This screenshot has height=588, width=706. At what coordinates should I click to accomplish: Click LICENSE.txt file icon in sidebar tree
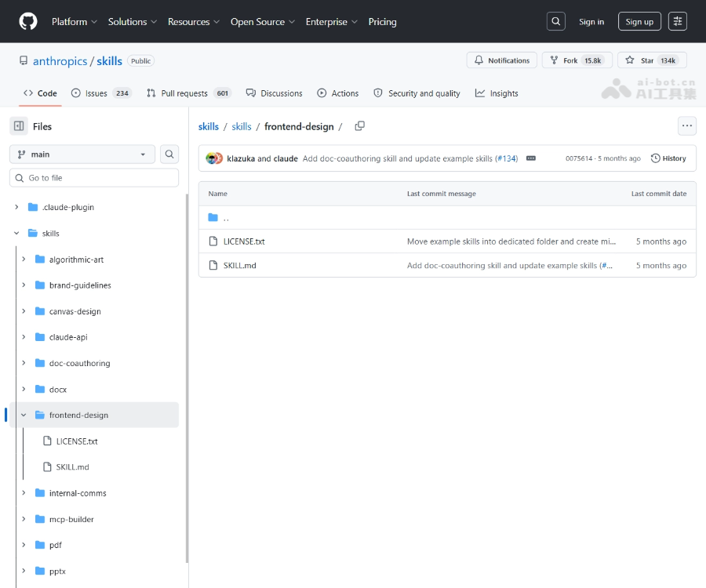pyautogui.click(x=47, y=441)
